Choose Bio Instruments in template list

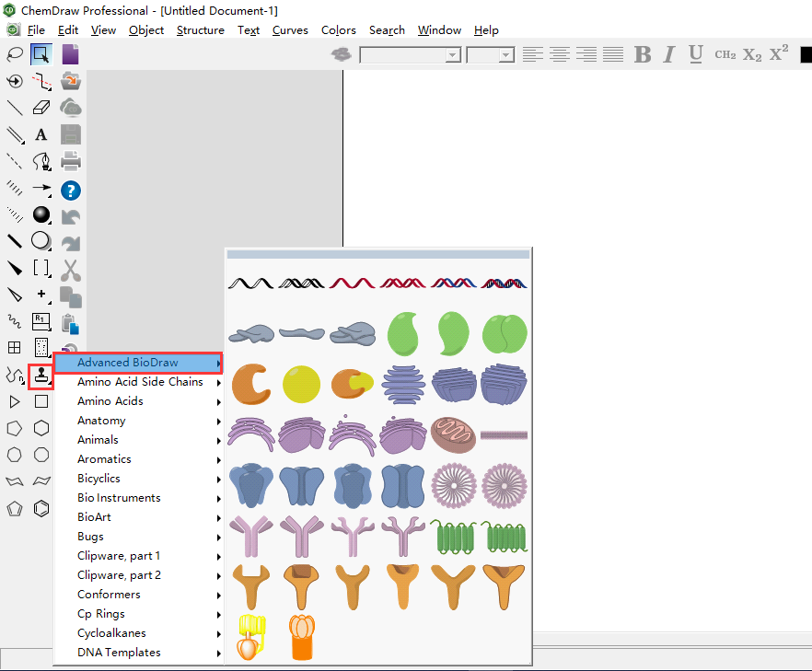[x=139, y=498]
